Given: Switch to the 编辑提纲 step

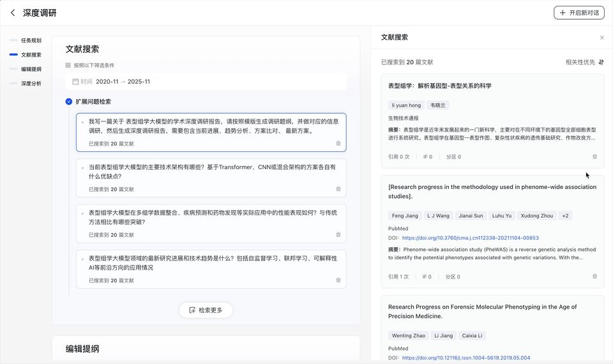Looking at the screenshot, I should [31, 69].
